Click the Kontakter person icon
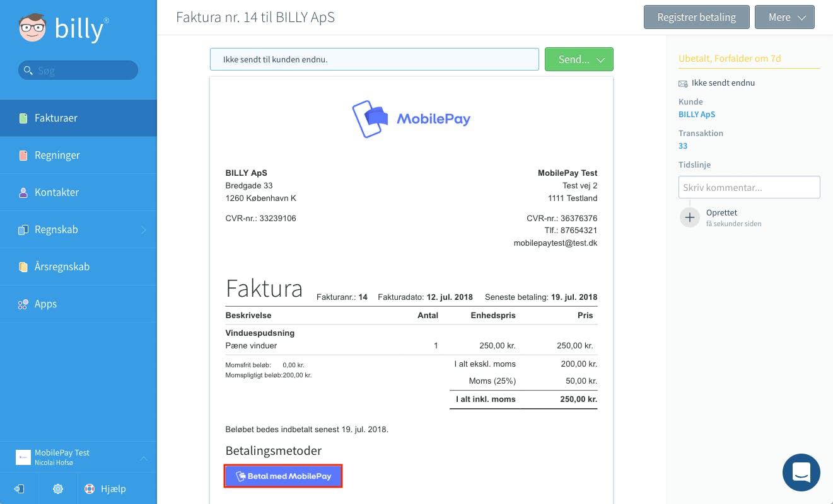The image size is (833, 504). coord(23,193)
